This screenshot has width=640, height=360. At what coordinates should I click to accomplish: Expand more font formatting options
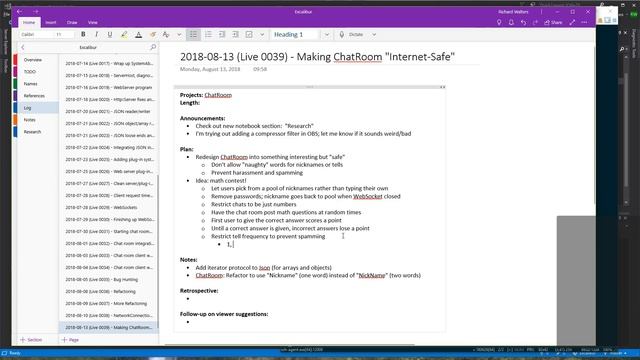[x=179, y=34]
